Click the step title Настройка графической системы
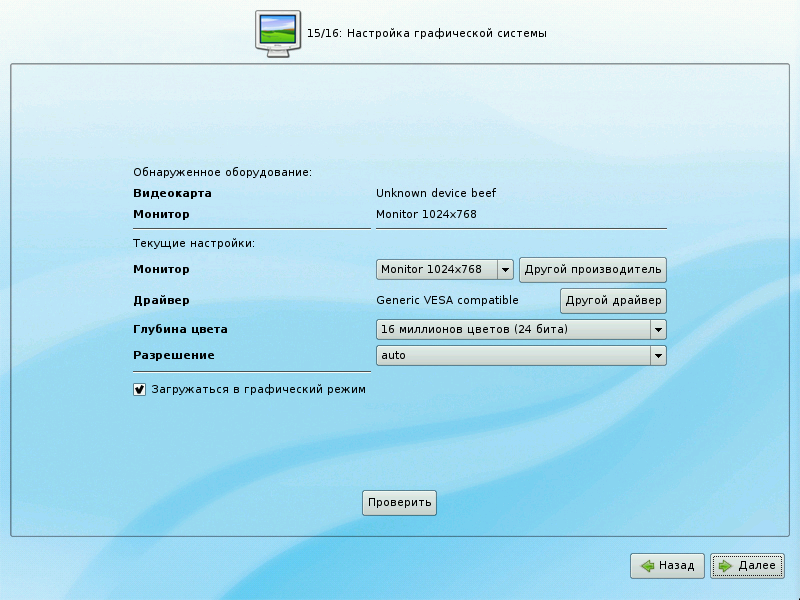The height and width of the screenshot is (600, 800). (x=446, y=34)
